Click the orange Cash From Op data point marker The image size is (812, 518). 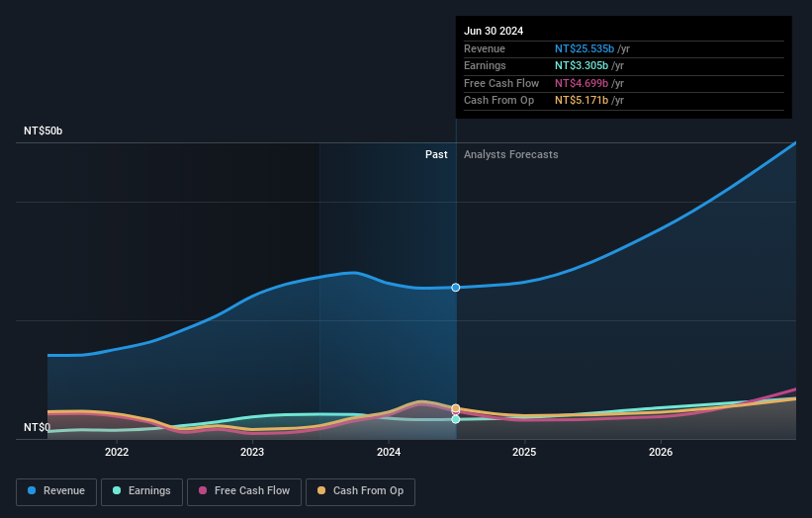pos(456,408)
